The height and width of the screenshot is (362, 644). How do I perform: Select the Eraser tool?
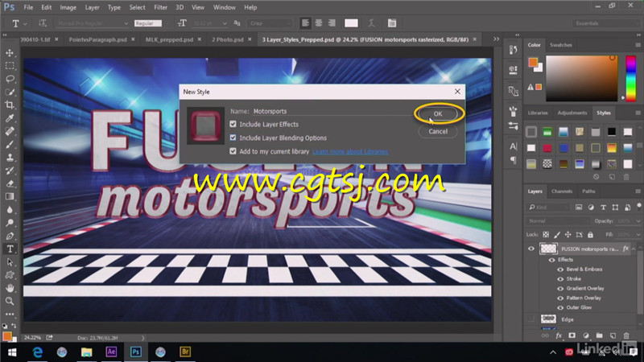[x=10, y=183]
